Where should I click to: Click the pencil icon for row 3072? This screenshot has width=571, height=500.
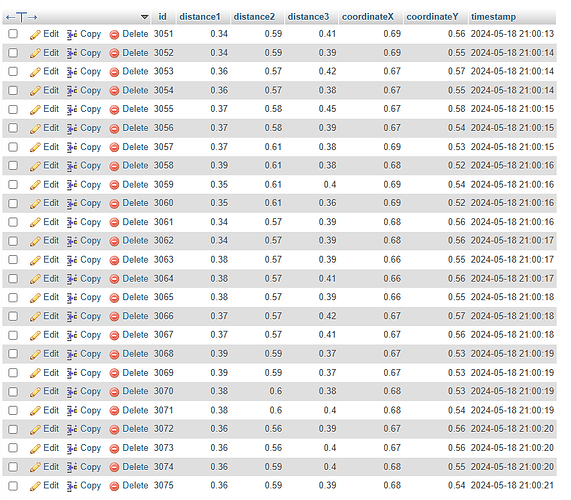35,429
